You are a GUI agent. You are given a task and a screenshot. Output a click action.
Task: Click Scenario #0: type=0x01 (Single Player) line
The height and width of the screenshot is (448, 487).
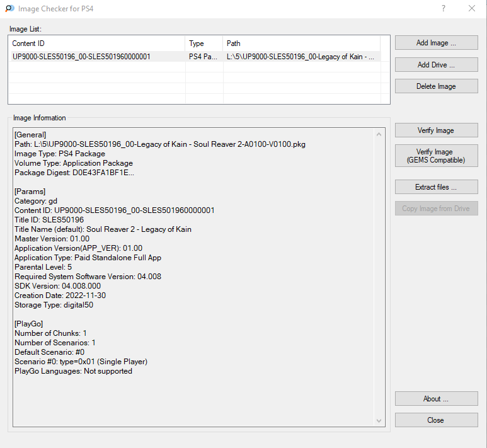pos(81,362)
